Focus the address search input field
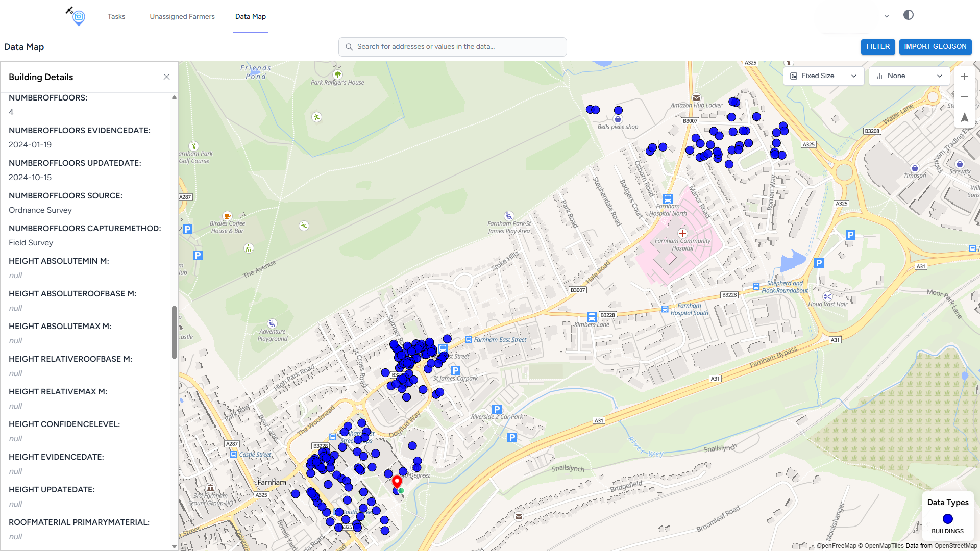980x551 pixels. click(453, 47)
